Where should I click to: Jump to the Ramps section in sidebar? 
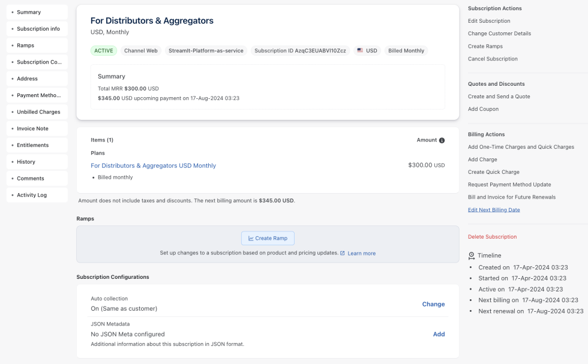click(x=25, y=46)
